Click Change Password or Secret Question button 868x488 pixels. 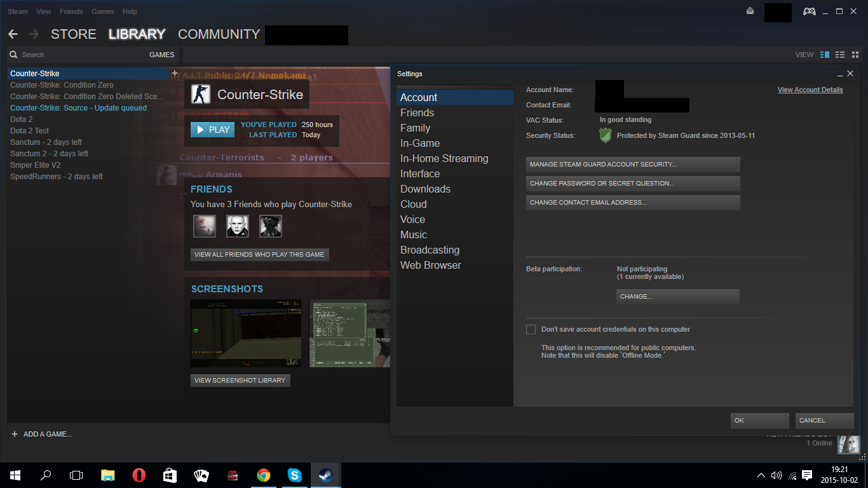pyautogui.click(x=633, y=184)
